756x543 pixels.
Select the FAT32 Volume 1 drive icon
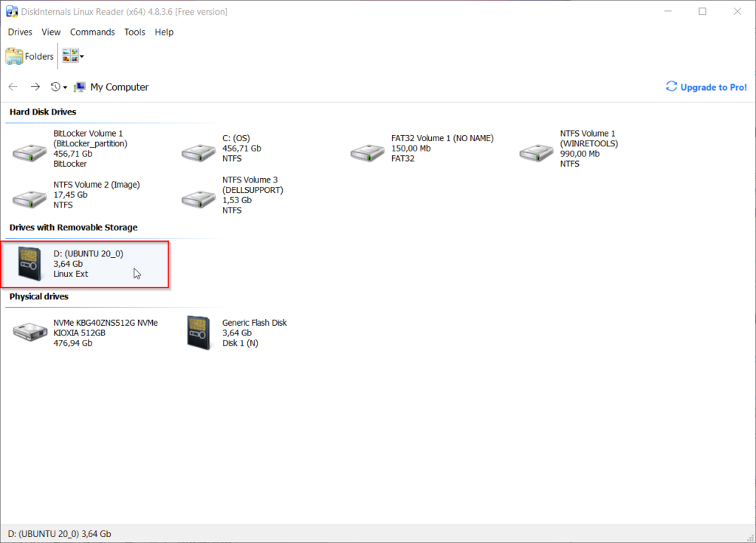[368, 152]
